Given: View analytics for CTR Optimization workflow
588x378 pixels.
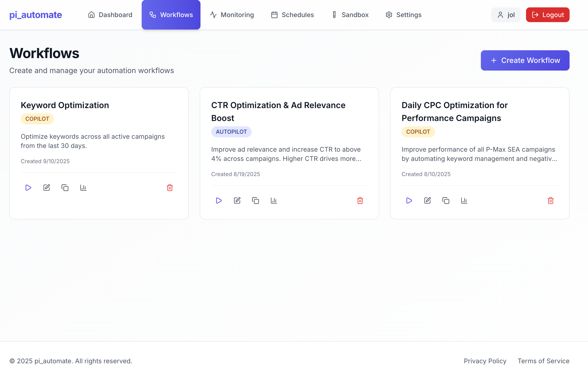Looking at the screenshot, I should [x=274, y=201].
